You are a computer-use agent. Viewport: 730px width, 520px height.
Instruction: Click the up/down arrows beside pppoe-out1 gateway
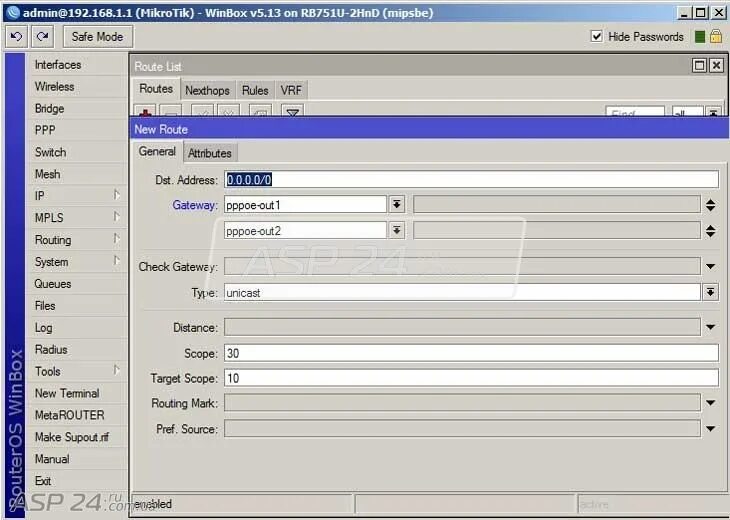(710, 205)
